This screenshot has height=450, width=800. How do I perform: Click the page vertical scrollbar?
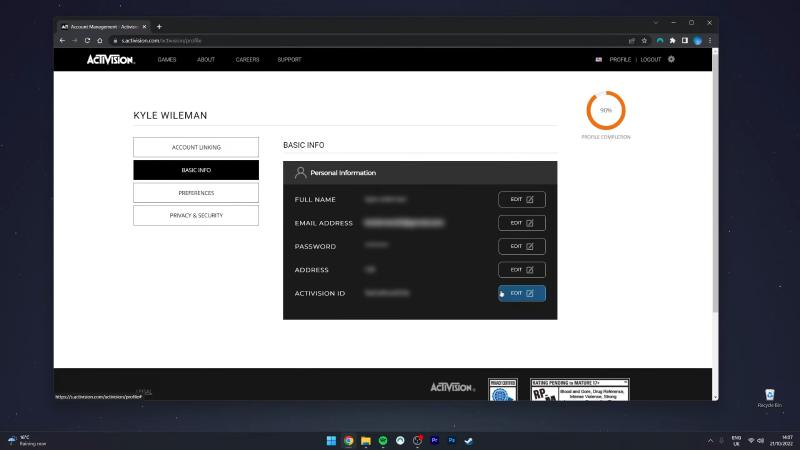[x=715, y=181]
